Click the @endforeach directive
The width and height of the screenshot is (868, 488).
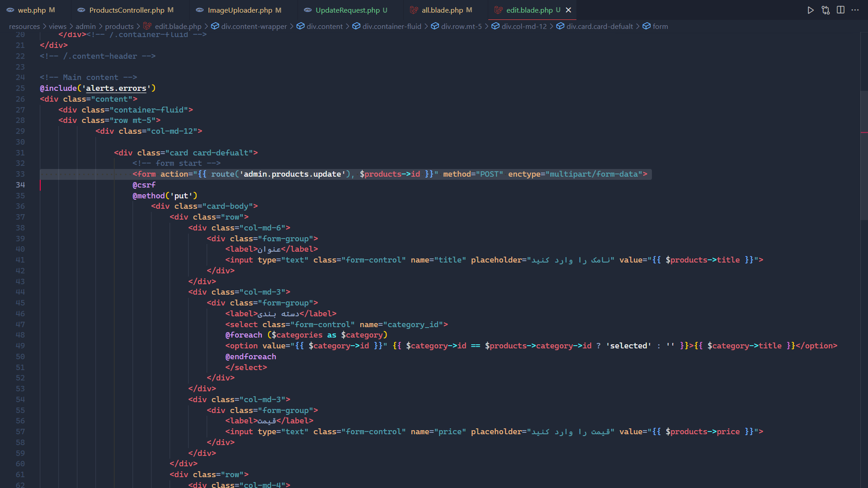click(x=250, y=357)
